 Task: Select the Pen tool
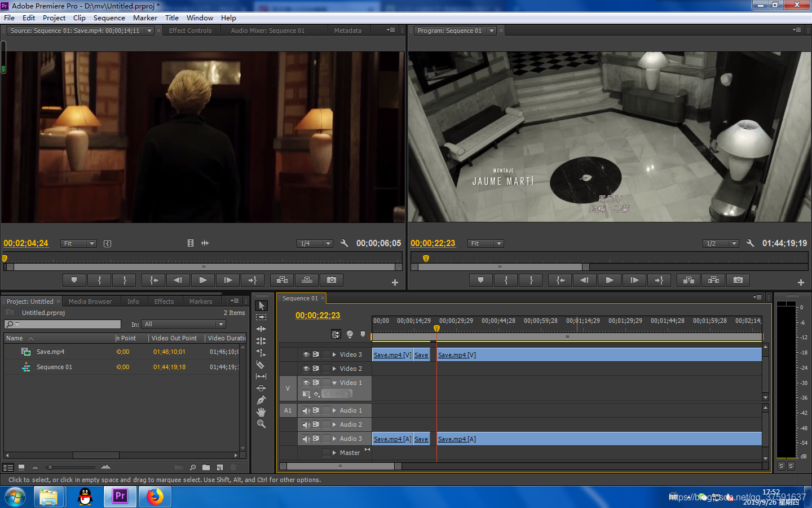pos(261,400)
